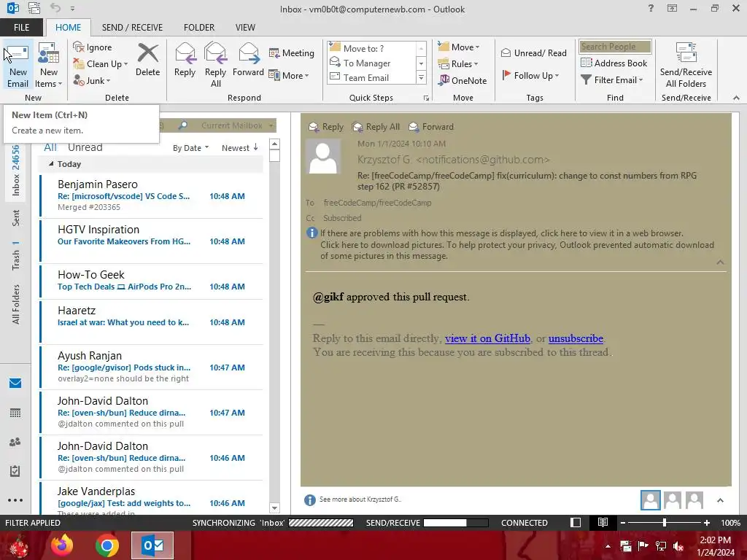The height and width of the screenshot is (560, 747).
Task: Click the Search People field
Action: [615, 47]
